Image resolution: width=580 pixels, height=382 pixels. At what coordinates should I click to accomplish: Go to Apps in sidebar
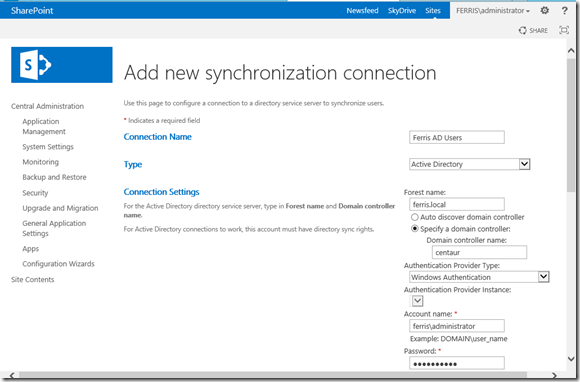(30, 249)
